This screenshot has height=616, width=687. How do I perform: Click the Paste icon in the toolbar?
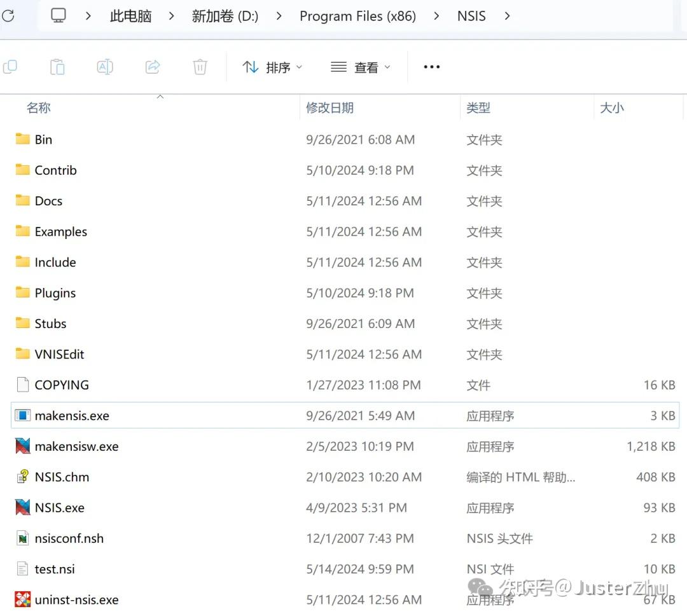[x=57, y=66]
